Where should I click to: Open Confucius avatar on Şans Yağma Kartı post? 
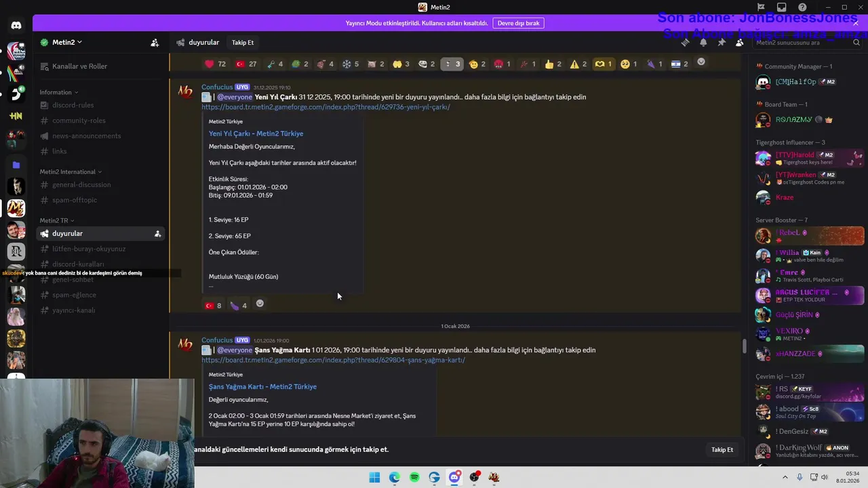(185, 345)
